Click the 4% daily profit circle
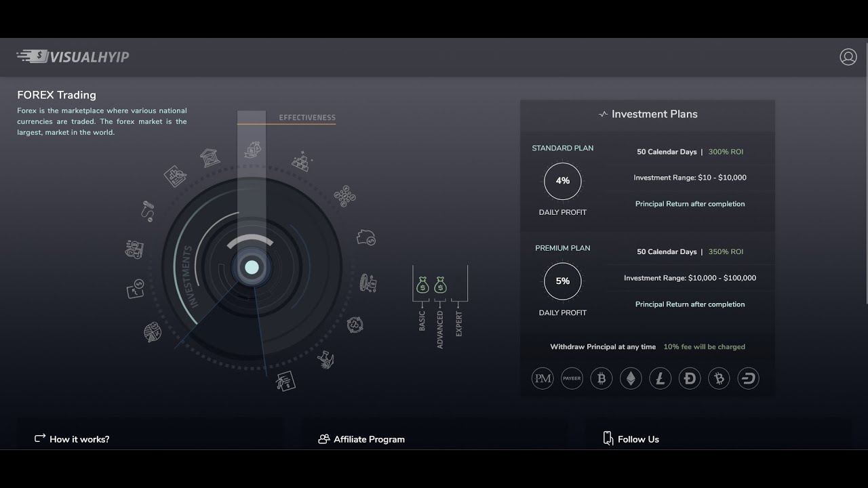This screenshot has width=868, height=488. tap(562, 181)
